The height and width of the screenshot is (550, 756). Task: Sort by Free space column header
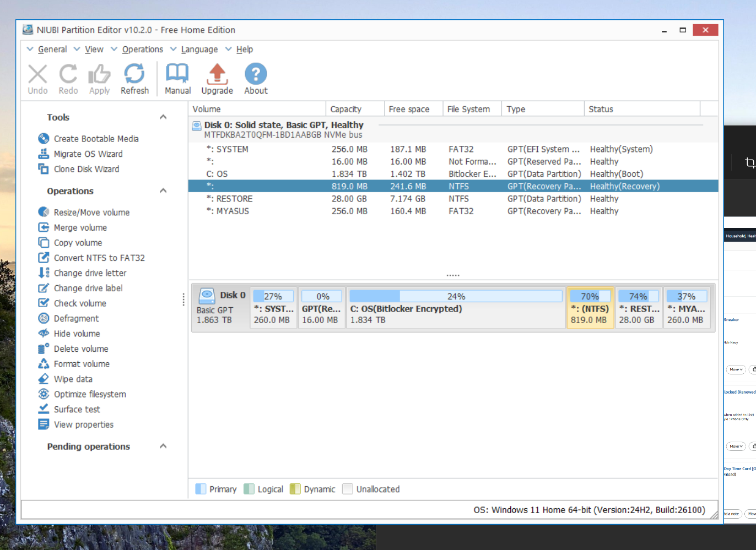point(409,109)
